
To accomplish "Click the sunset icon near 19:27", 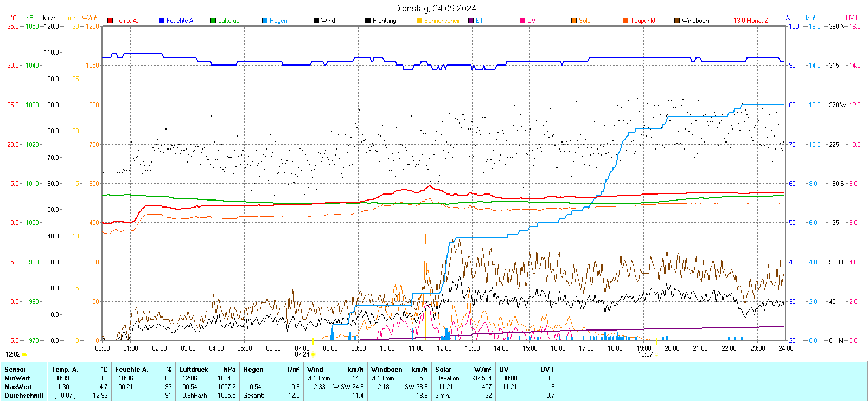I will [656, 354].
